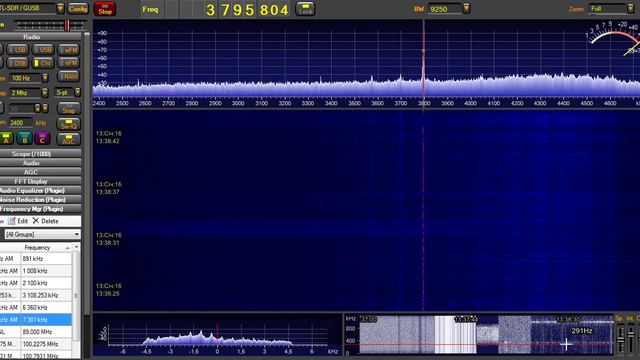The image size is (640, 360).
Task: Collapse the Frequency Mgr (Plugin) panel
Action: 40,209
